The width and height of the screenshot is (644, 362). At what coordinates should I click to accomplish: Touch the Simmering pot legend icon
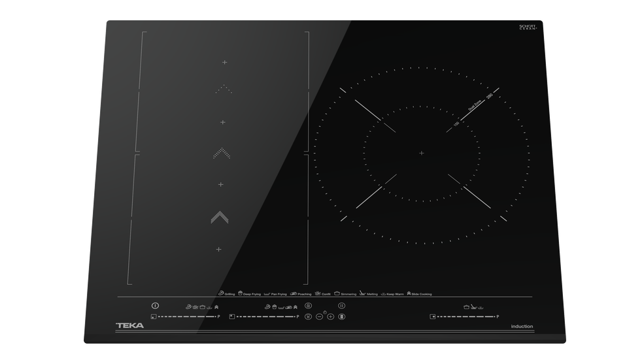pyautogui.click(x=337, y=294)
